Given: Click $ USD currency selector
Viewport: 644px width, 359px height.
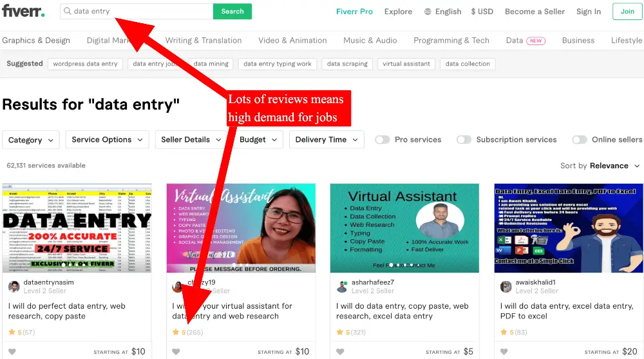Looking at the screenshot, I should (482, 12).
